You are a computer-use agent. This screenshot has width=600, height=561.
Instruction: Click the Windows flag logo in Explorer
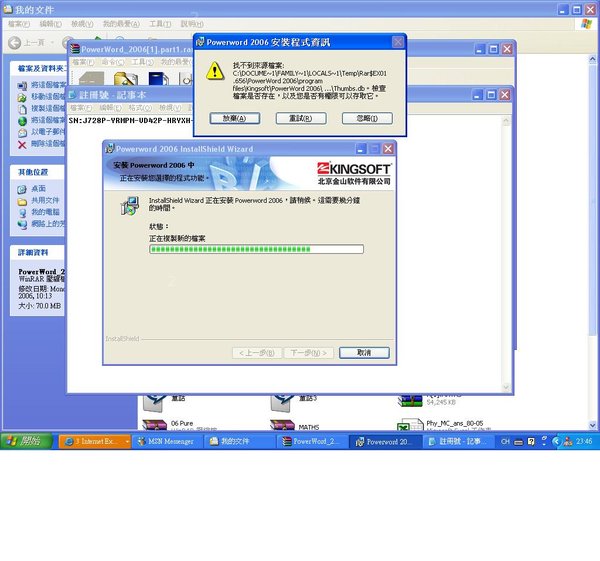[586, 24]
